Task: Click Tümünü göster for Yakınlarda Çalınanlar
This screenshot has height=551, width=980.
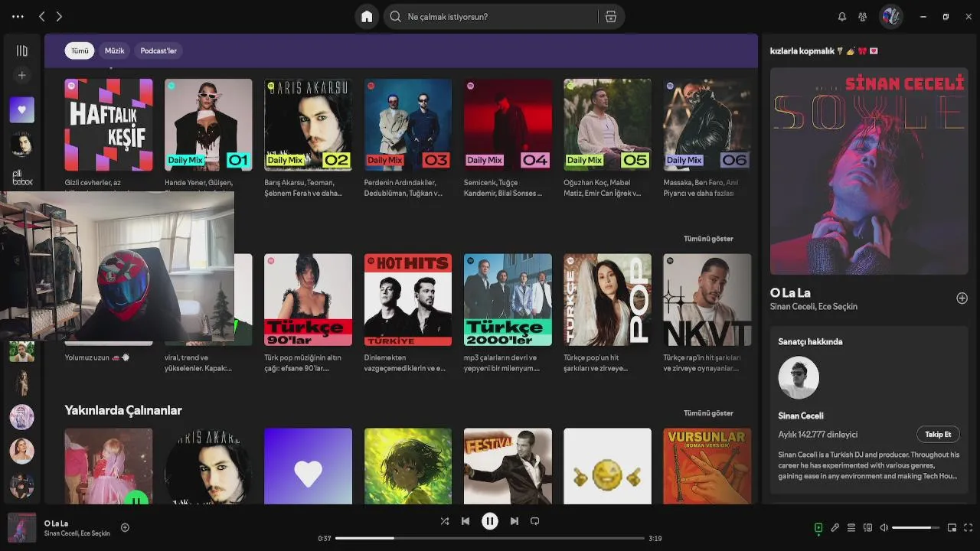Action: 708,413
